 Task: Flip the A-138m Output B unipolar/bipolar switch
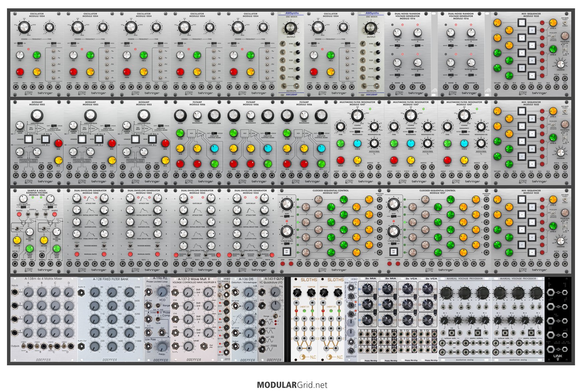[x=37, y=346]
